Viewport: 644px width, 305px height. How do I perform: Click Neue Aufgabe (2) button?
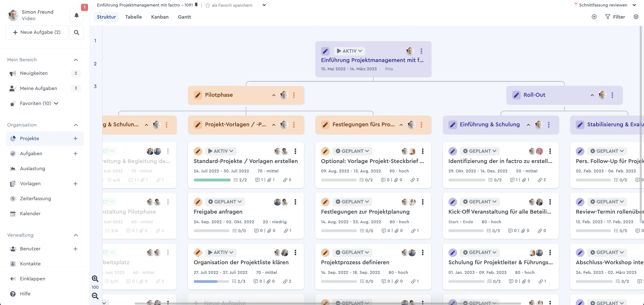37,32
